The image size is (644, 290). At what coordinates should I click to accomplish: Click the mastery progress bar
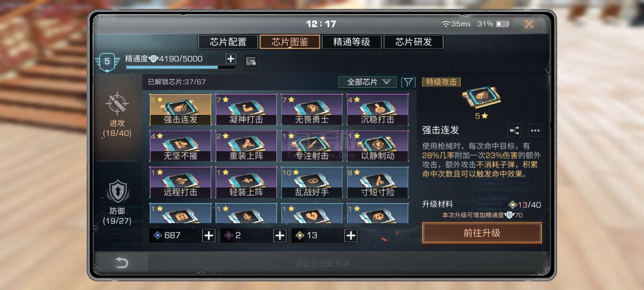[181, 67]
